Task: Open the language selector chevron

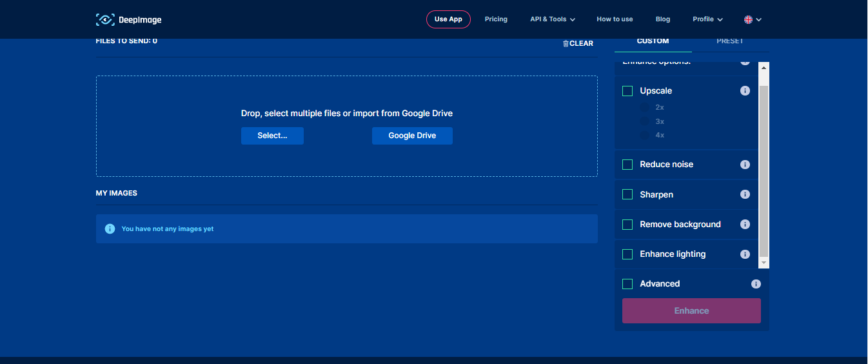Action: [759, 19]
